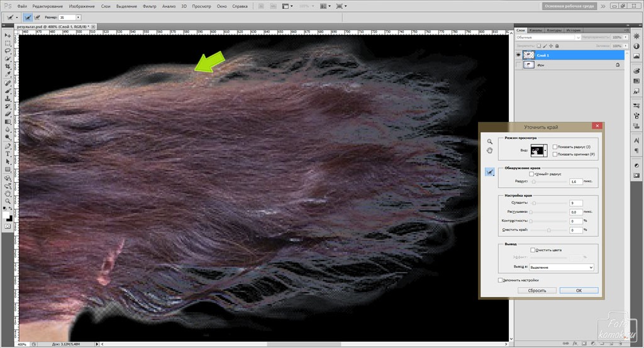Select the Pen tool in toolbox

click(8, 146)
